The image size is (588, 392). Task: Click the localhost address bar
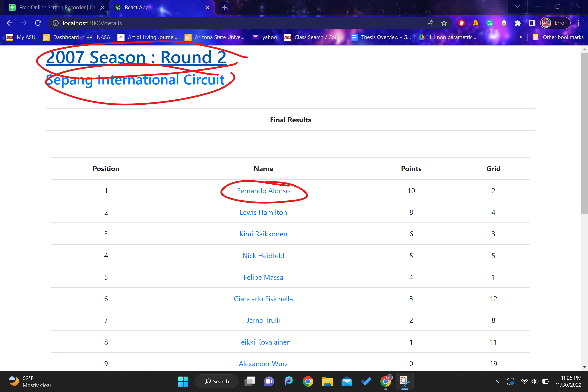pyautogui.click(x=225, y=23)
